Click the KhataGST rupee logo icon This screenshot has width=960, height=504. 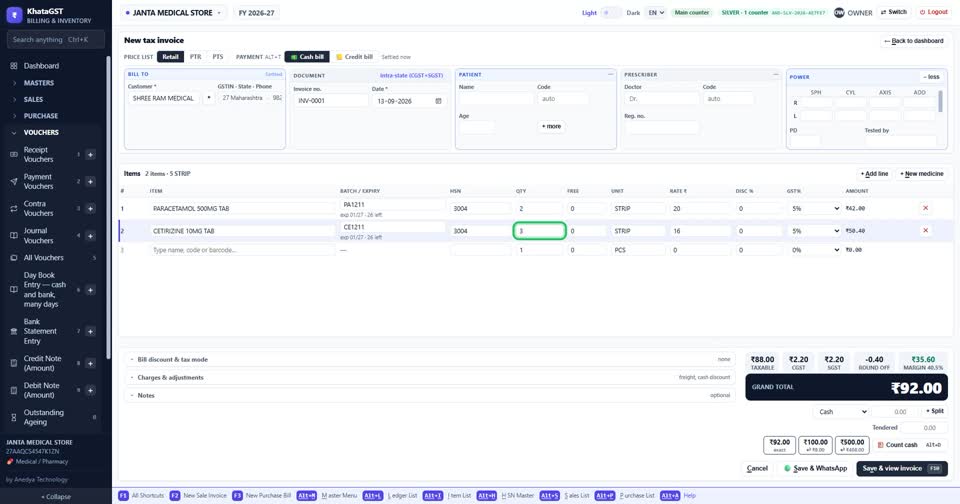point(14,15)
